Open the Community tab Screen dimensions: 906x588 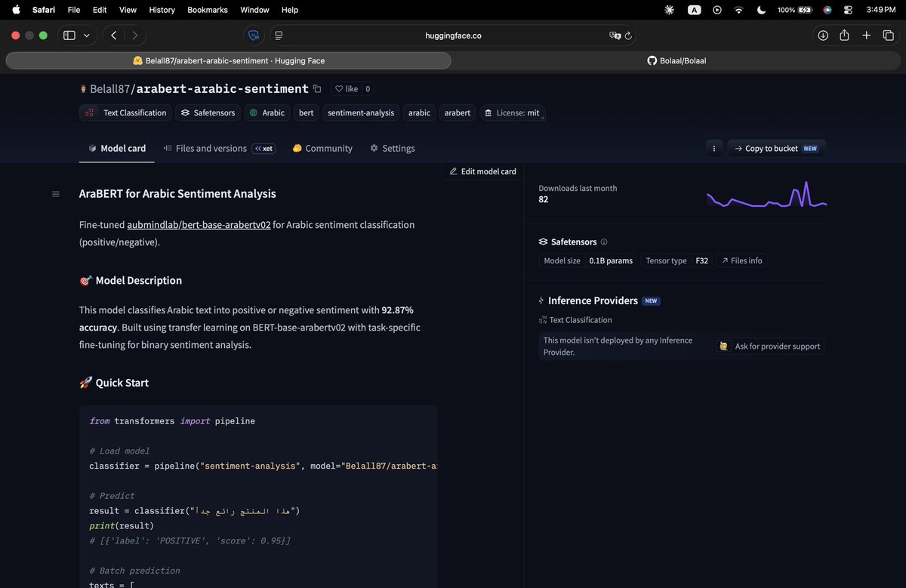tap(322, 148)
